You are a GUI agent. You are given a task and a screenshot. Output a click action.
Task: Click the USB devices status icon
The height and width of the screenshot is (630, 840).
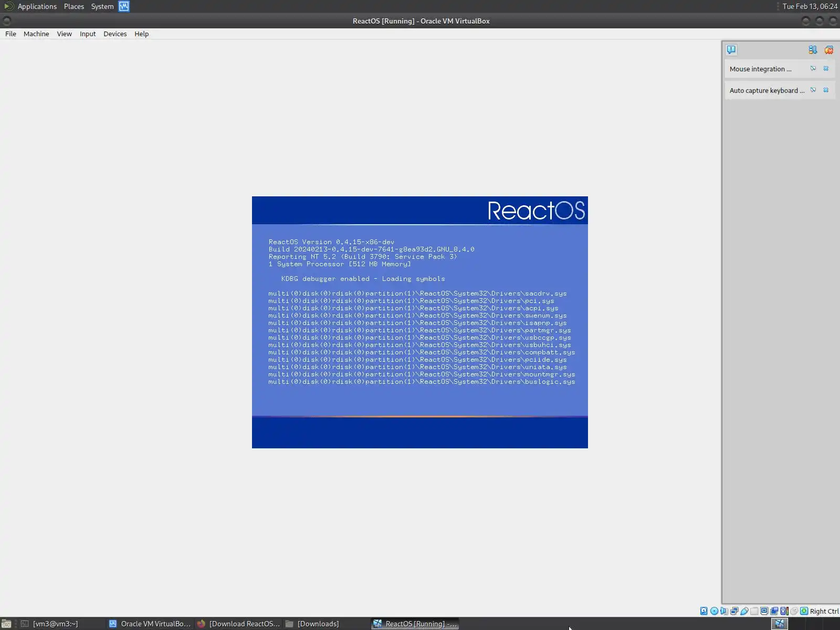(x=744, y=611)
